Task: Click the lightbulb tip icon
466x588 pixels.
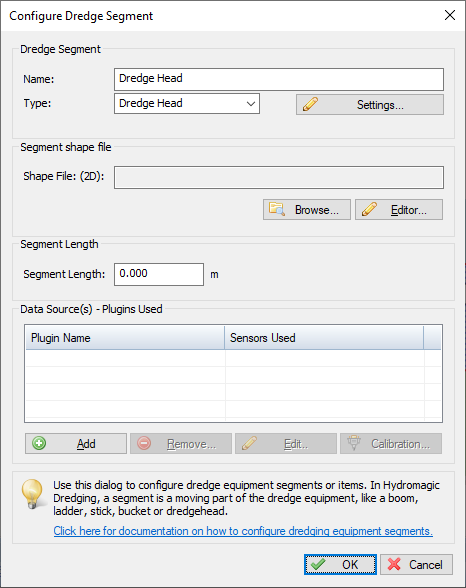Action: pos(33,494)
